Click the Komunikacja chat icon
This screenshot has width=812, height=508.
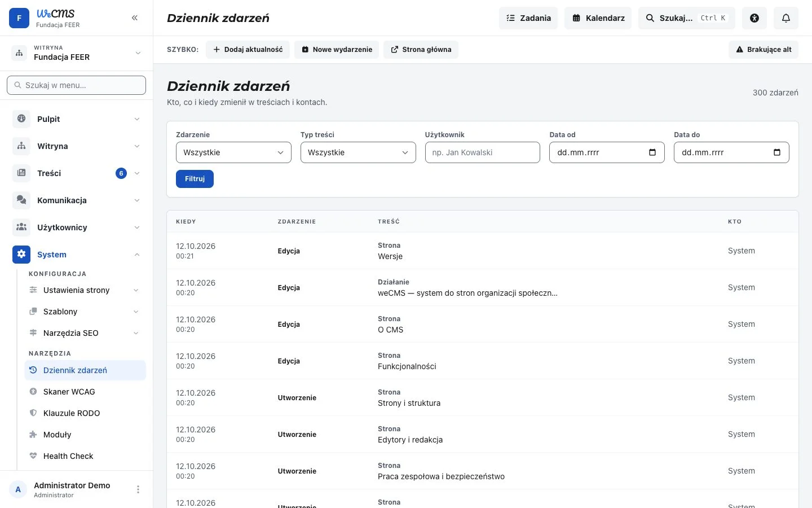pos(21,200)
